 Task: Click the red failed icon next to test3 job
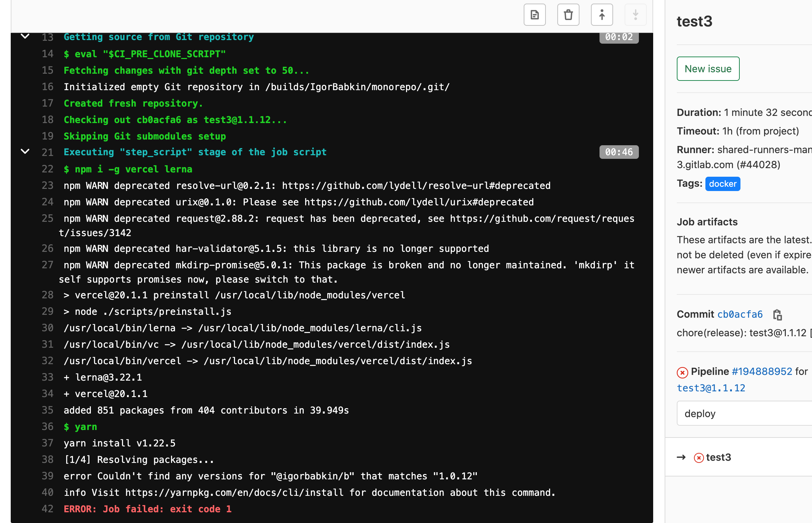[699, 458]
